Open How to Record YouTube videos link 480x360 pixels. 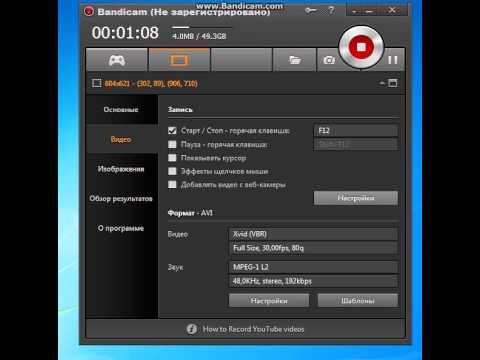(254, 329)
